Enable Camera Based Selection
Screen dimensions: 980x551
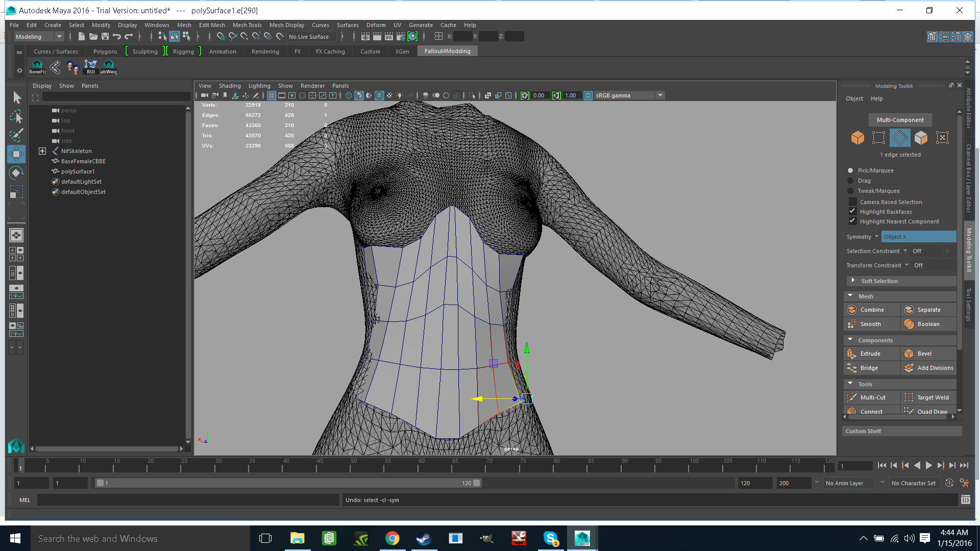pos(852,202)
